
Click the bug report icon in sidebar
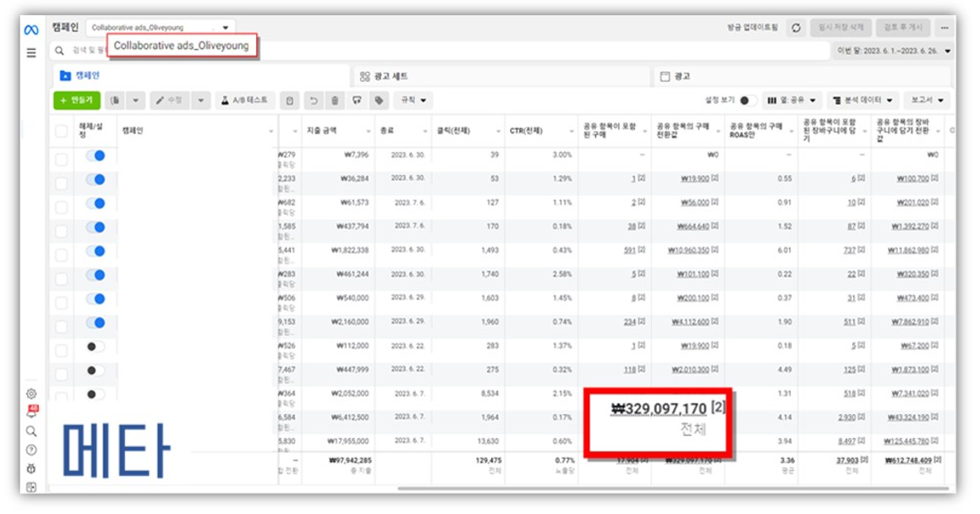coord(31,468)
